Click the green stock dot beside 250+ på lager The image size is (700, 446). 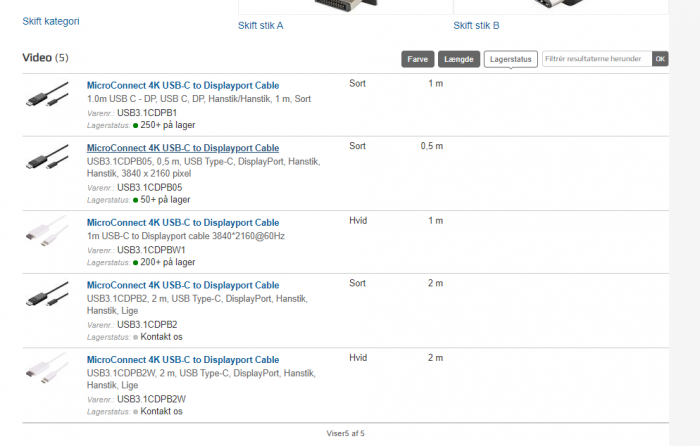click(x=135, y=125)
